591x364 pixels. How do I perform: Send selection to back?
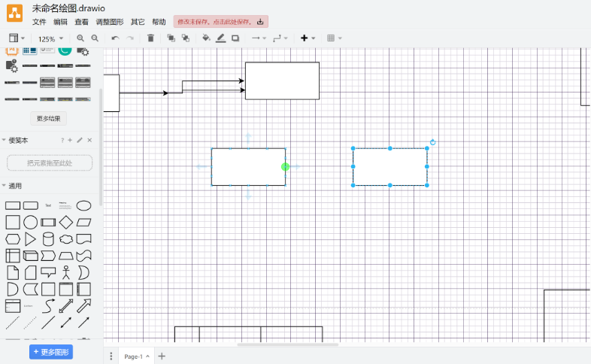pos(186,38)
